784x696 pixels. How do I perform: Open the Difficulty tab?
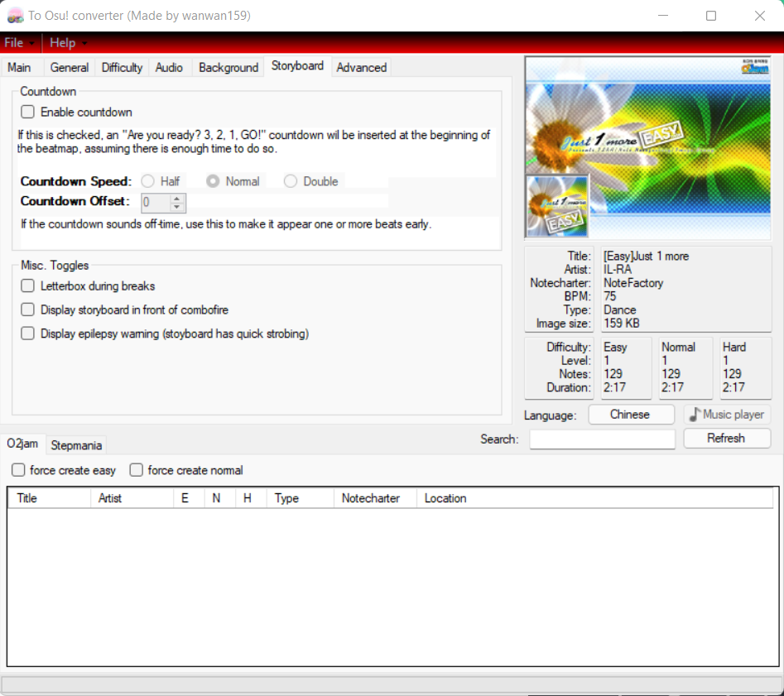pyautogui.click(x=122, y=68)
